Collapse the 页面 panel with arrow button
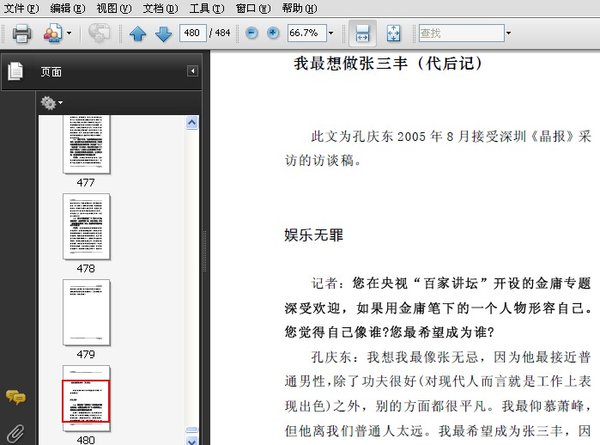The width and height of the screenshot is (600, 445). [x=192, y=71]
